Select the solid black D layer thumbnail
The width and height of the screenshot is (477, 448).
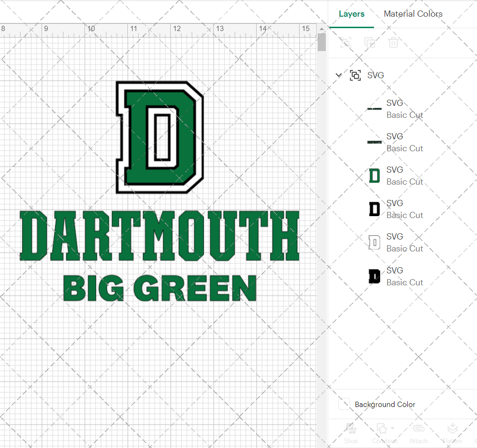tap(374, 276)
